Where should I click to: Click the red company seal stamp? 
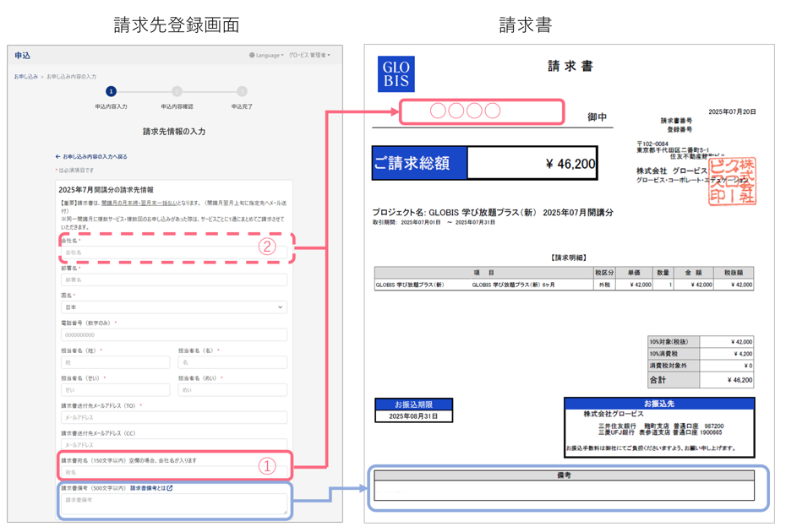coord(733,182)
